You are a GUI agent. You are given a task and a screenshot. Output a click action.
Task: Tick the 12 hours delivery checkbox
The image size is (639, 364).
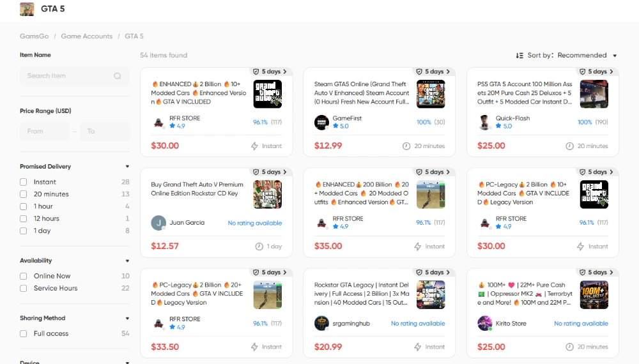[24, 218]
